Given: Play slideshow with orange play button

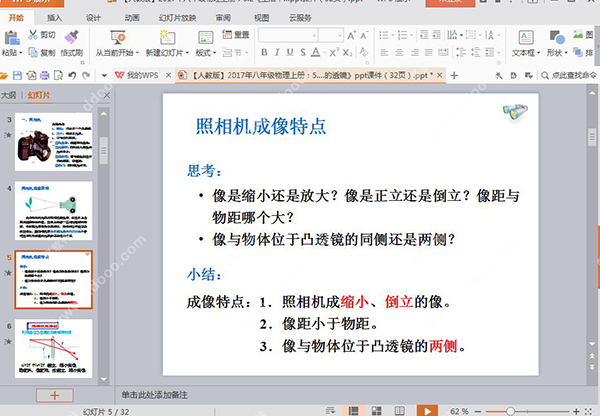Looking at the screenshot, I should tap(427, 411).
